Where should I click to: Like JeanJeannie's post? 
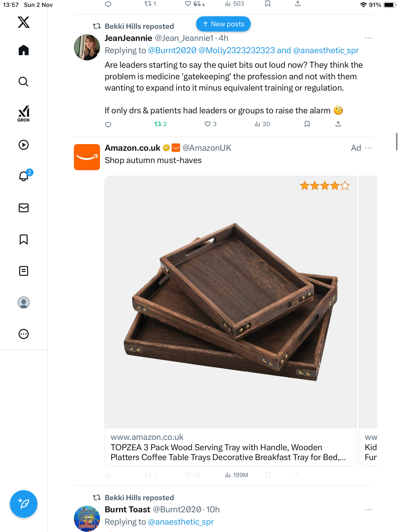tap(208, 124)
